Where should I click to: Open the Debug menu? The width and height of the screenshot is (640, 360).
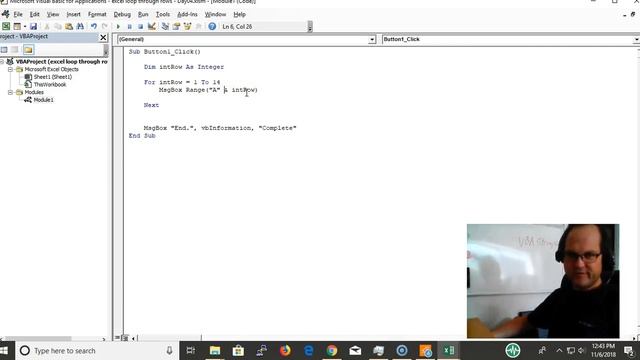click(x=122, y=14)
